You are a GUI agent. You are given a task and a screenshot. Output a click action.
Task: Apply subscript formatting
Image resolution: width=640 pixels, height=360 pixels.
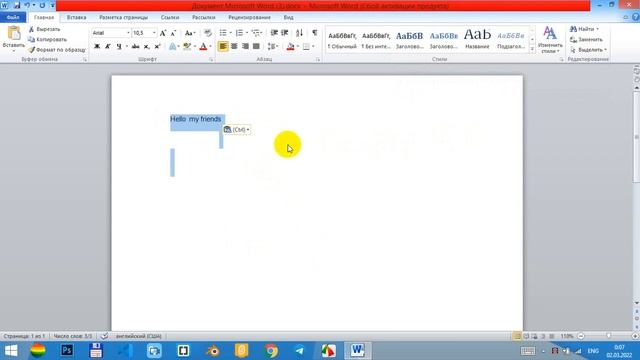147,47
